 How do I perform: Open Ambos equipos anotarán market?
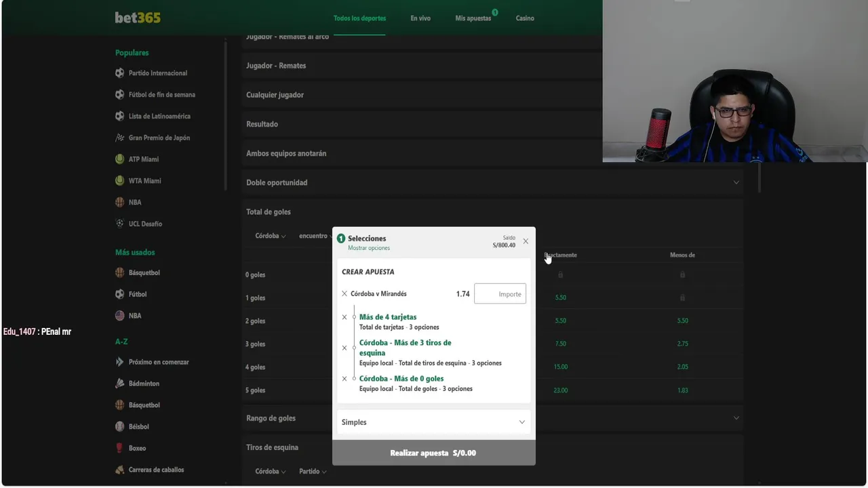coord(286,153)
